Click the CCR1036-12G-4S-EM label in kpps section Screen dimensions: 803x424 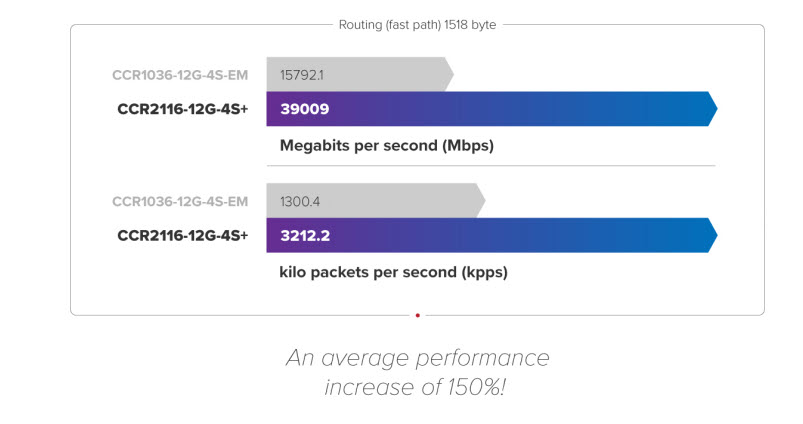pos(180,201)
